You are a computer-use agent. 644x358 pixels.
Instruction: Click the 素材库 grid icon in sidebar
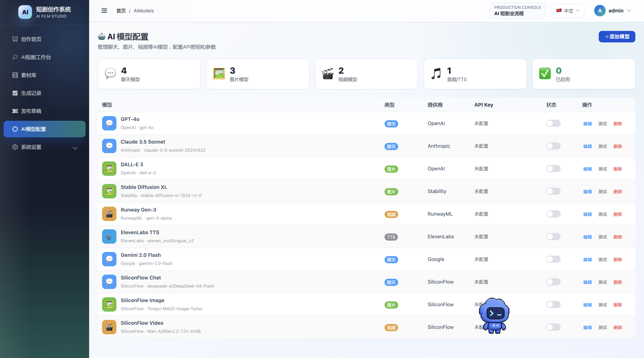pos(15,75)
